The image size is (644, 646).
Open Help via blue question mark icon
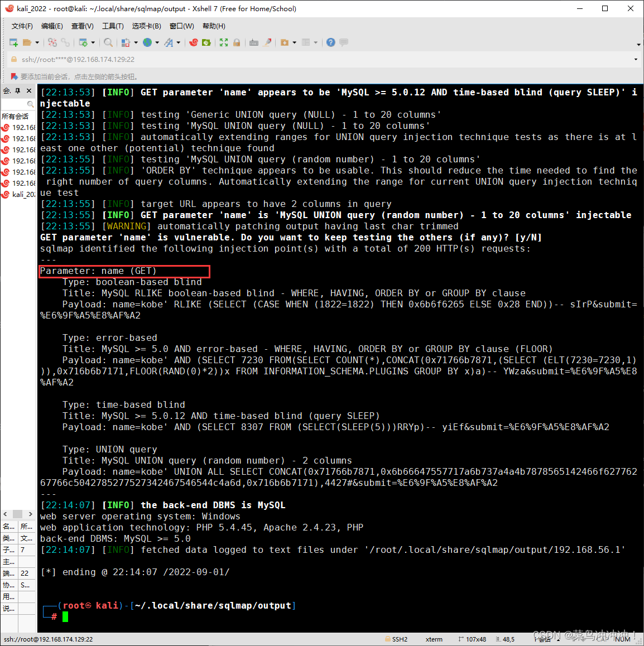330,42
